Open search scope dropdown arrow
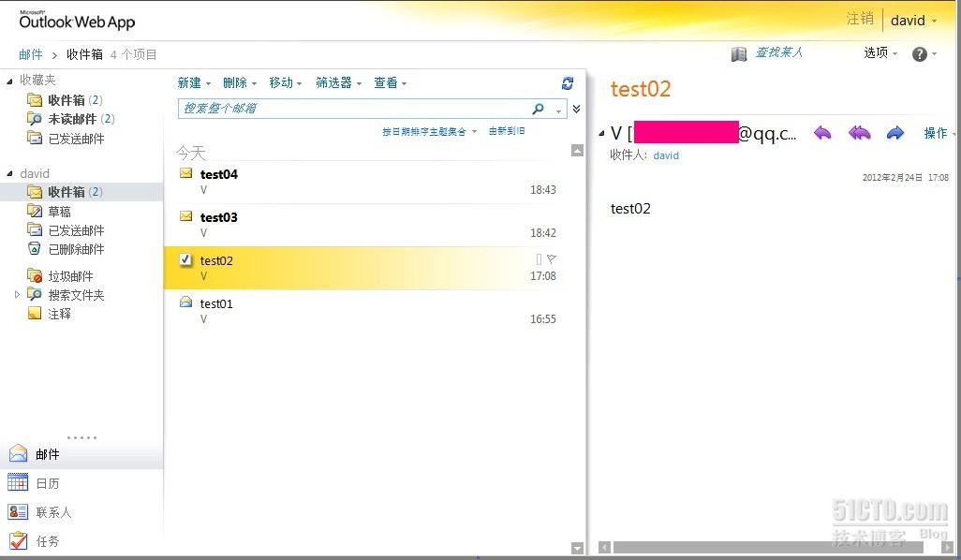This screenshot has height=560, width=961. tap(558, 111)
